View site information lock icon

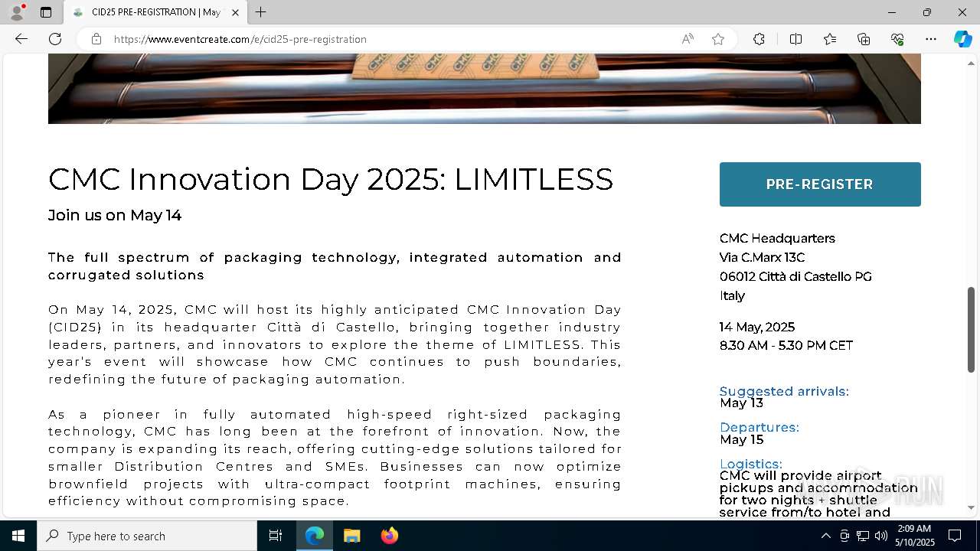[x=96, y=39]
